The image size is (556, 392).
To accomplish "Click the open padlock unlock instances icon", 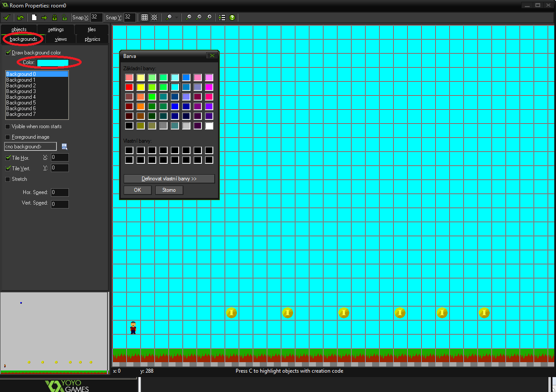I will (65, 18).
